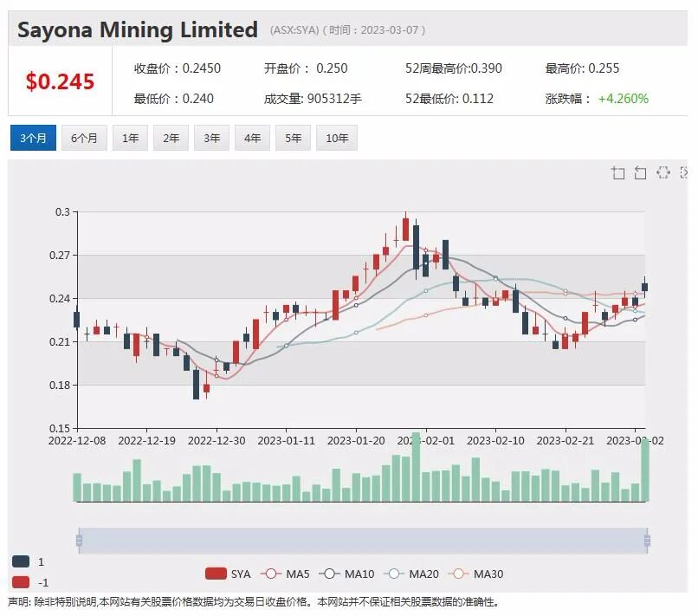Choose the 2年 range tab
The width and height of the screenshot is (698, 616).
tap(171, 138)
